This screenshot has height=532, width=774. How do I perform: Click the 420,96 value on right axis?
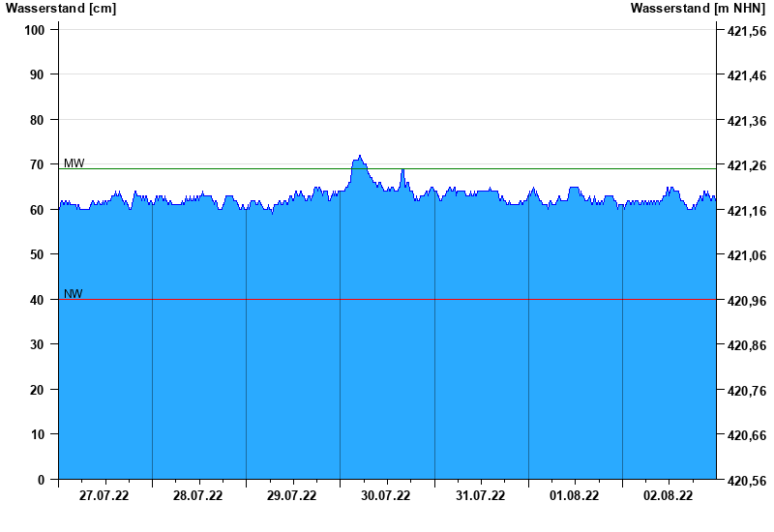click(747, 301)
